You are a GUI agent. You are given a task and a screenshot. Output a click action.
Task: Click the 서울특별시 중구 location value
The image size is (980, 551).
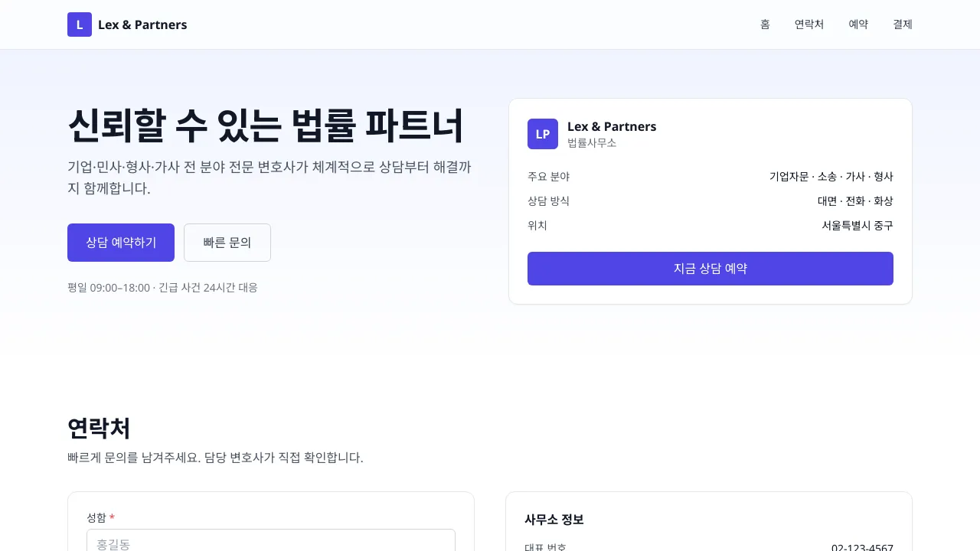tap(857, 226)
